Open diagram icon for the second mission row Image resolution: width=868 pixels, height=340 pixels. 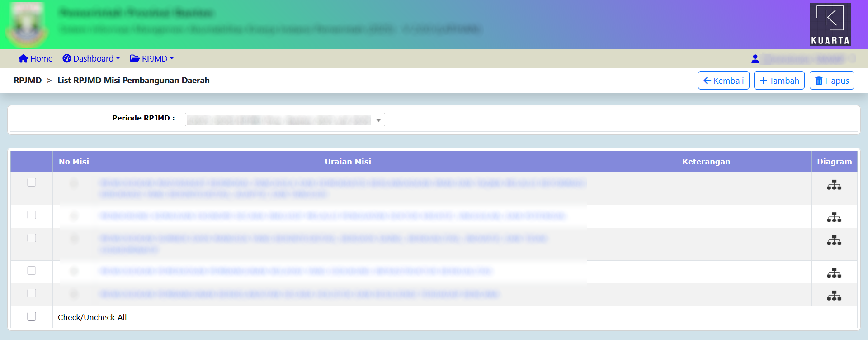[x=834, y=218]
